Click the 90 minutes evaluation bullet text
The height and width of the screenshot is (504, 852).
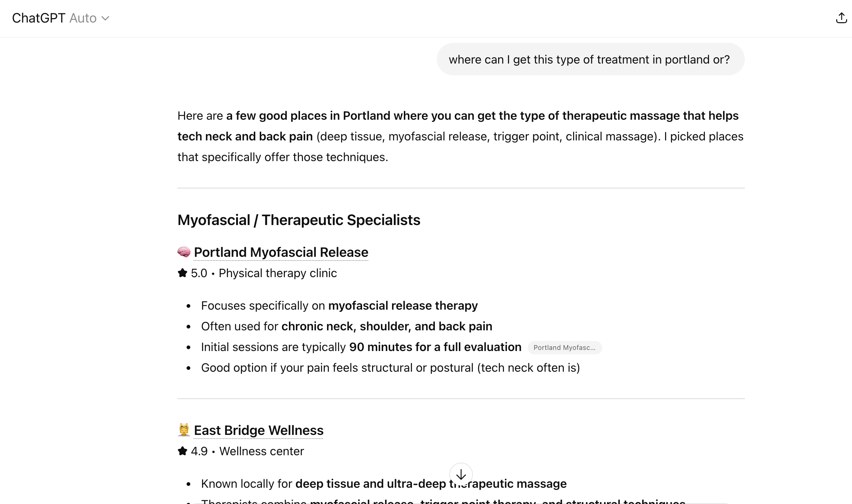coord(361,347)
